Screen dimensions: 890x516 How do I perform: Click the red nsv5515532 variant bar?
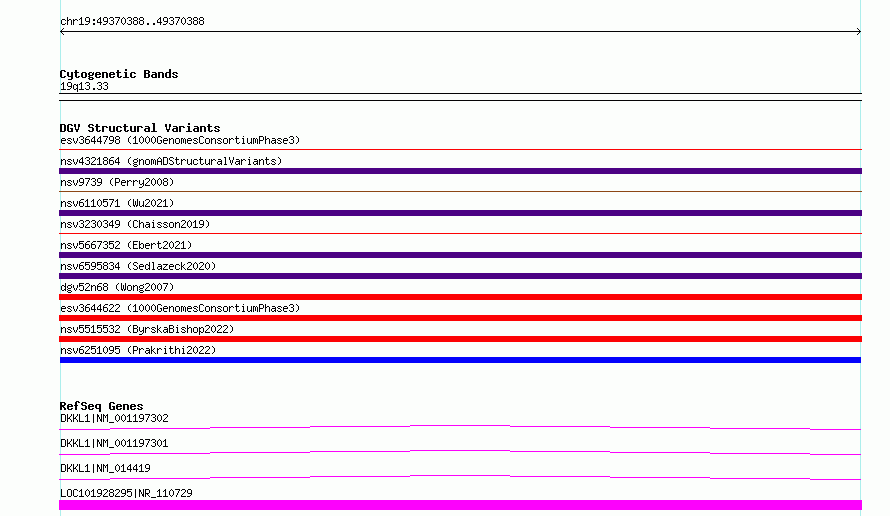[460, 339]
